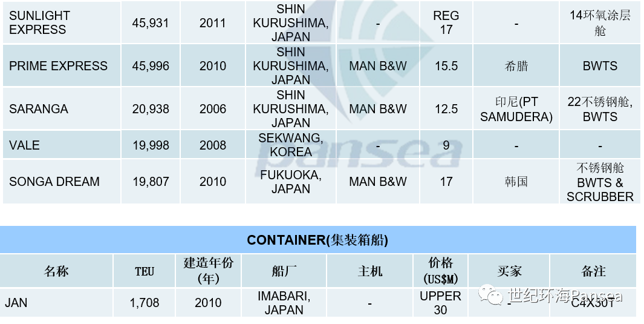This screenshot has width=644, height=324.
Task: Select the 船厂 column header
Action: click(x=284, y=271)
